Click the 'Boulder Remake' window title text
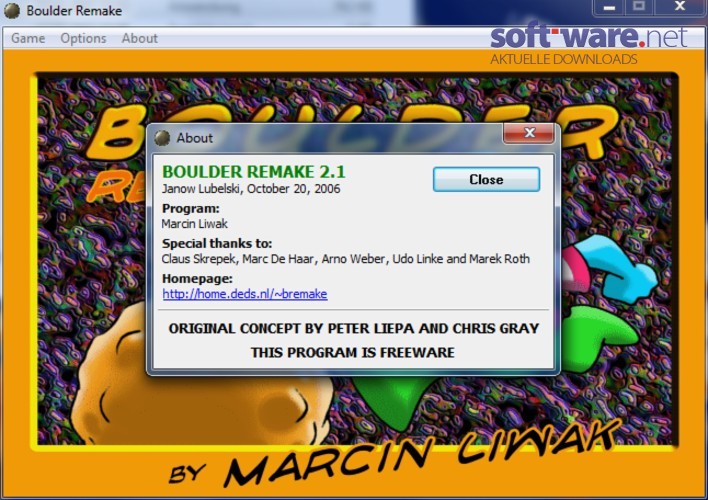Screen dimensions: 708x500 point(74,10)
